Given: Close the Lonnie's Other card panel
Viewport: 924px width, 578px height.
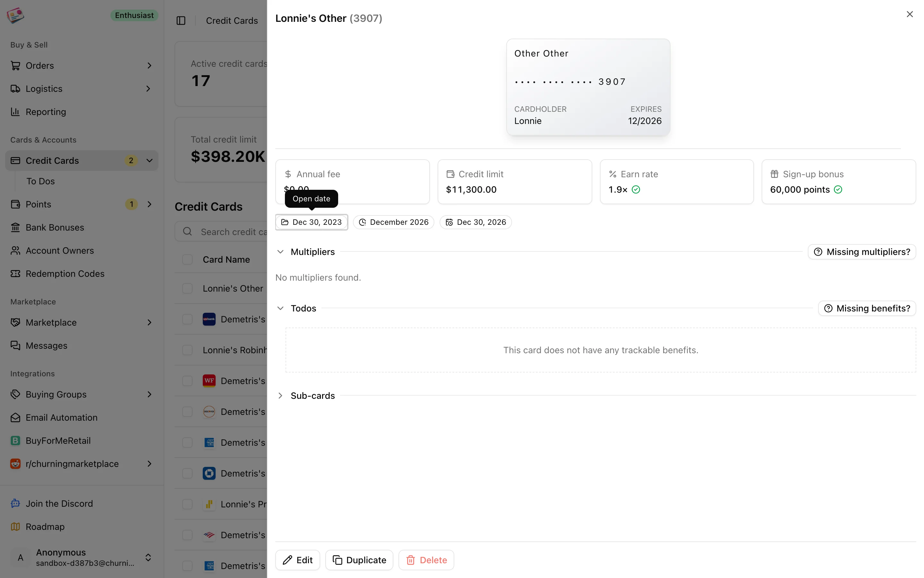Looking at the screenshot, I should point(910,14).
